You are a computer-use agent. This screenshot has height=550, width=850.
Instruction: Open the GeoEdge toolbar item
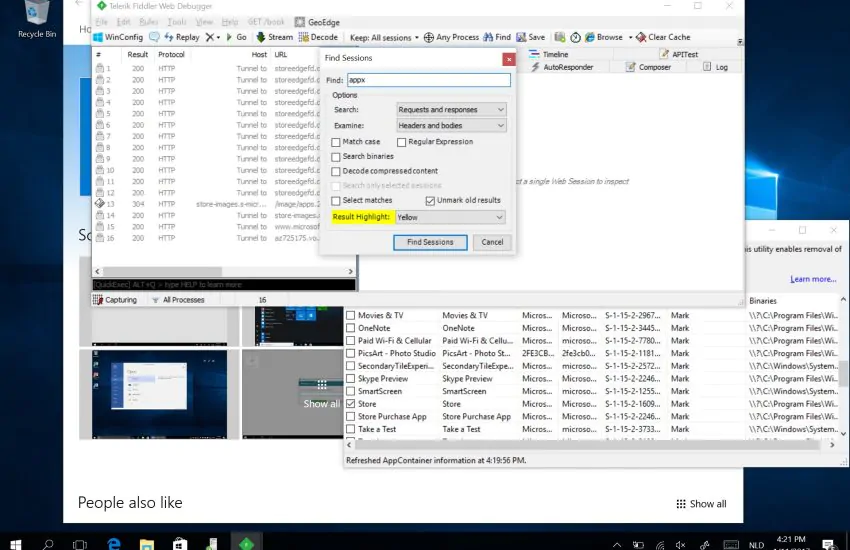[317, 22]
